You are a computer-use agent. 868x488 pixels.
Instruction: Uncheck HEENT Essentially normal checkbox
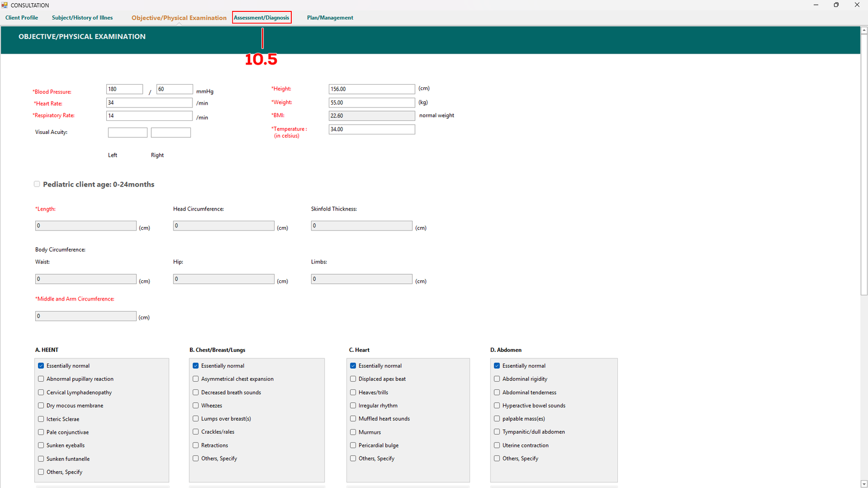point(41,366)
